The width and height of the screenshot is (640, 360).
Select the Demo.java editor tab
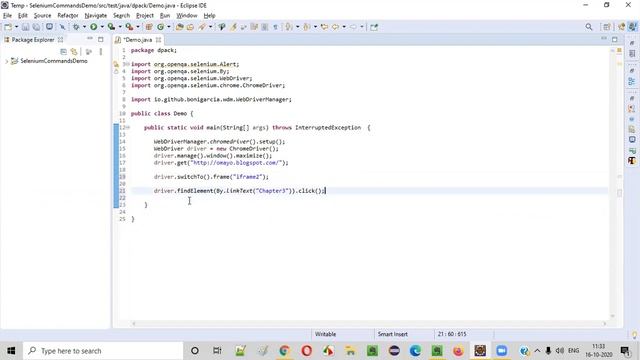pos(138,40)
